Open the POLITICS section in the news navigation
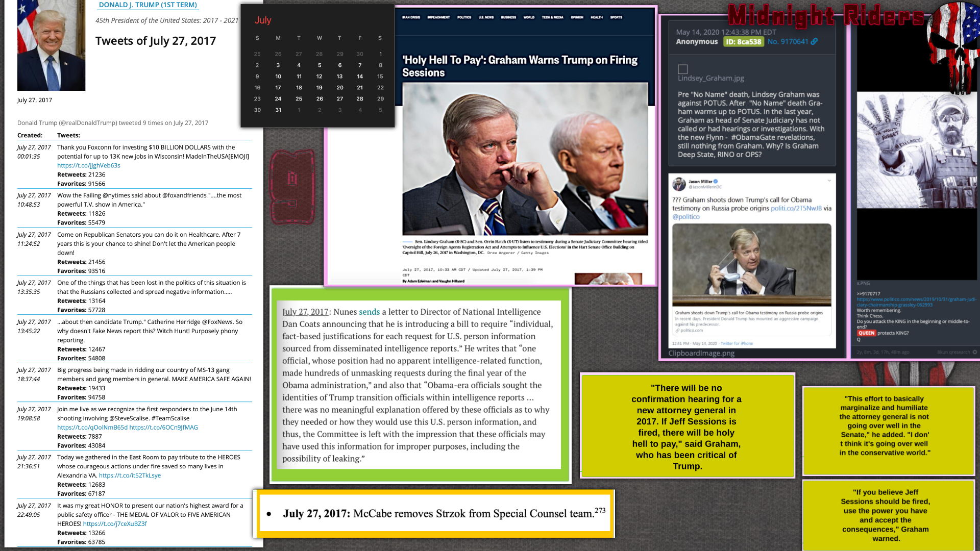Viewport: 980px width, 551px height. click(464, 17)
